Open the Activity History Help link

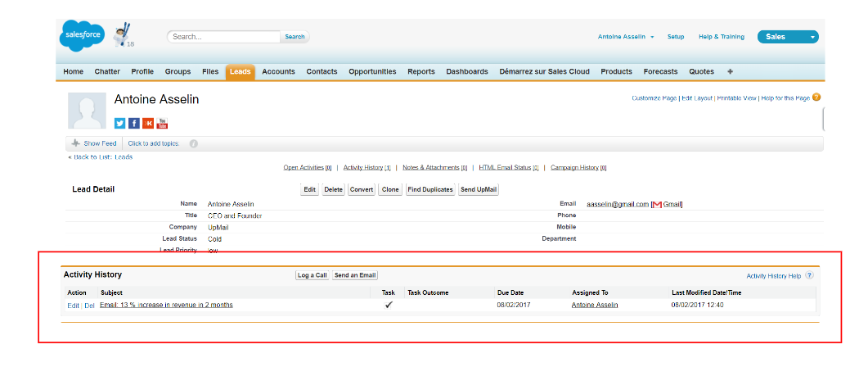[774, 275]
